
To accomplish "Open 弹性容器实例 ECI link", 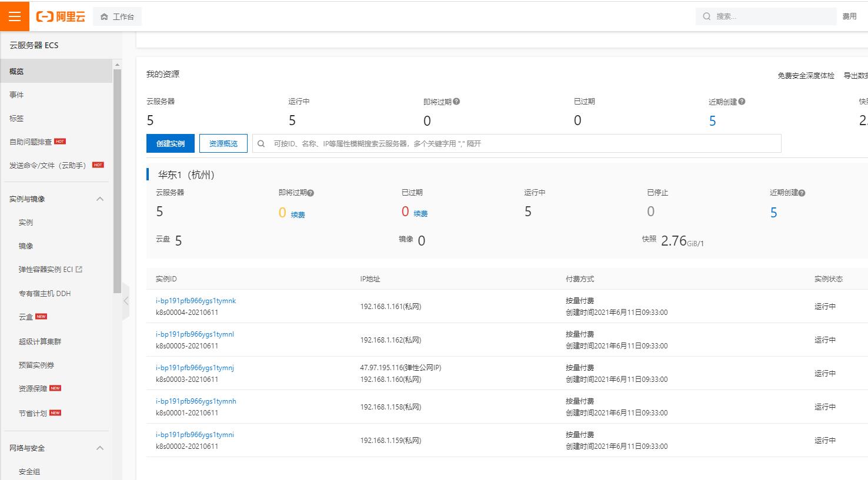I will (x=46, y=269).
